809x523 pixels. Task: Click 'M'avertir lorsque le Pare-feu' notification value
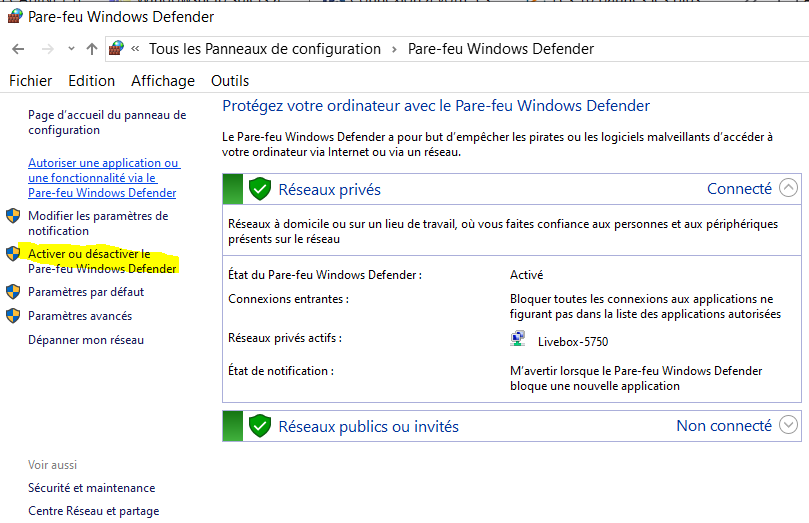click(636, 379)
